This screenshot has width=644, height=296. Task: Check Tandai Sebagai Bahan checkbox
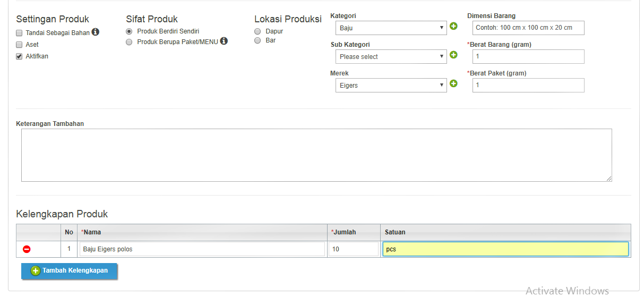(x=19, y=33)
